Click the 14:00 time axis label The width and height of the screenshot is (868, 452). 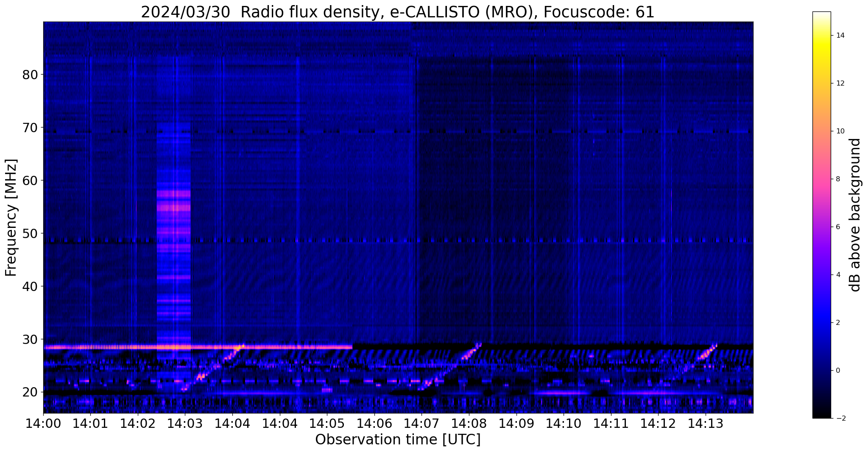tap(43, 423)
